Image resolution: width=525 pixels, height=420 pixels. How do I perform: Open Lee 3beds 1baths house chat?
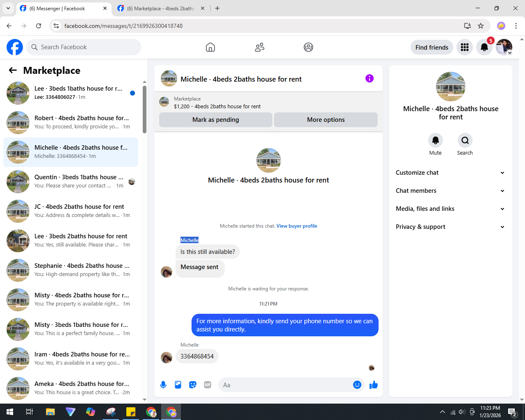pos(71,93)
